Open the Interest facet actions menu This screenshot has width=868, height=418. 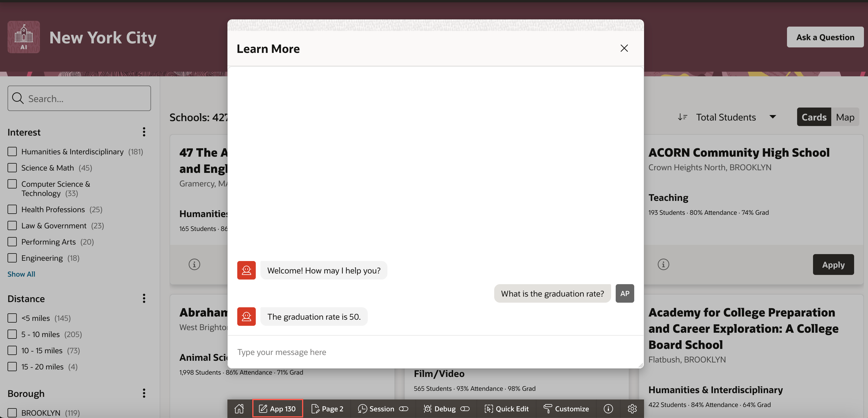(144, 132)
